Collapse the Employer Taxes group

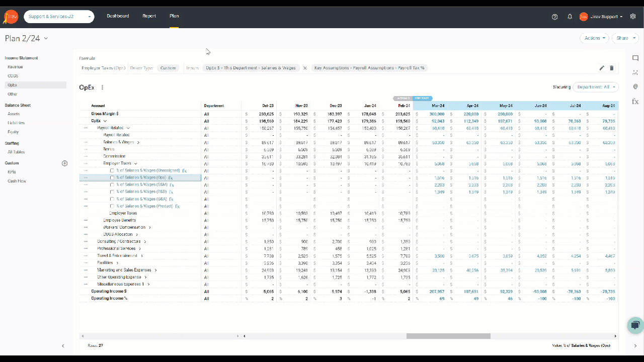point(135,163)
